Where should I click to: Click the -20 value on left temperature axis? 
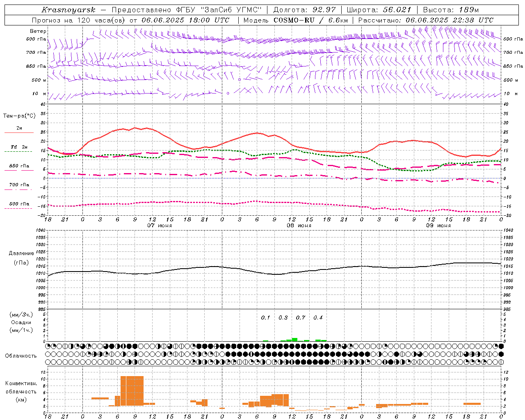pos(41,215)
